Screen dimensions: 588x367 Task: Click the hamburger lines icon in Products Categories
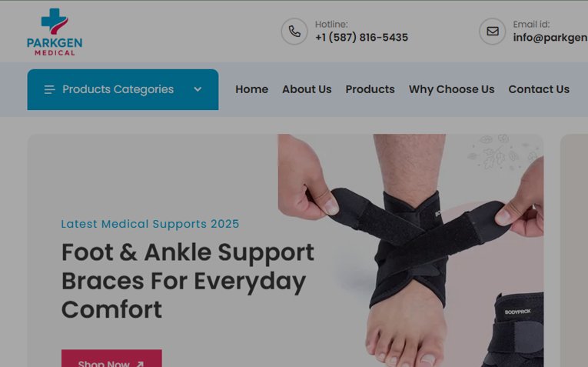coord(49,90)
